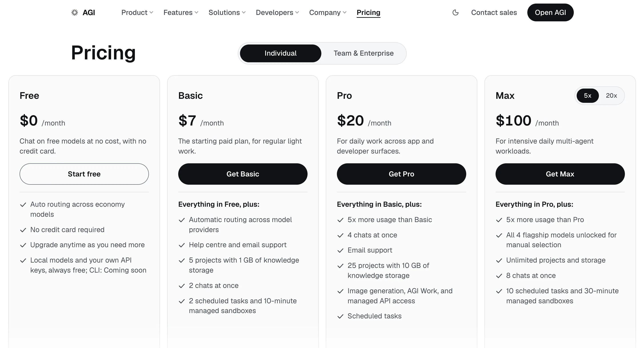Click the checkmark beside No credit card required

coord(23,230)
